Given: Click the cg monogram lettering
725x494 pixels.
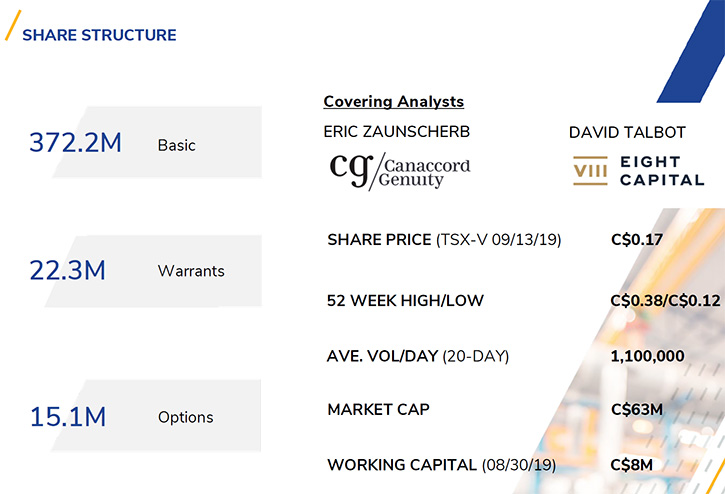Looking at the screenshot, I should pos(351,169).
